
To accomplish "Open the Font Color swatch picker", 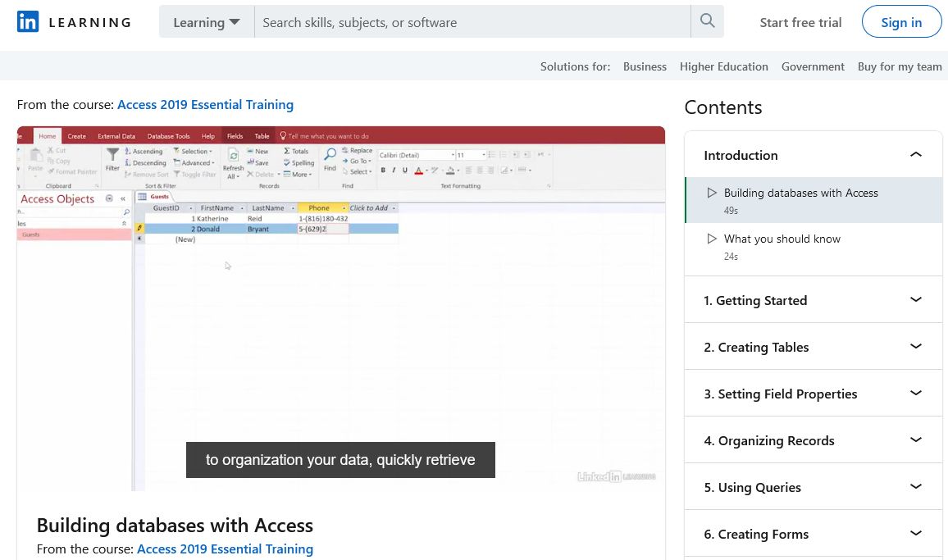I will coord(418,170).
